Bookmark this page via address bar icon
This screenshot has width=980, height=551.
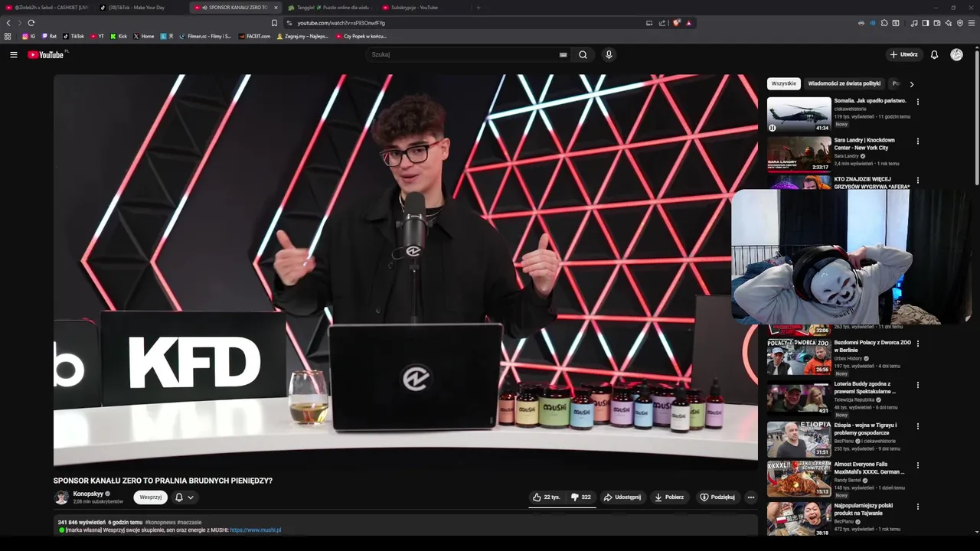click(x=274, y=23)
